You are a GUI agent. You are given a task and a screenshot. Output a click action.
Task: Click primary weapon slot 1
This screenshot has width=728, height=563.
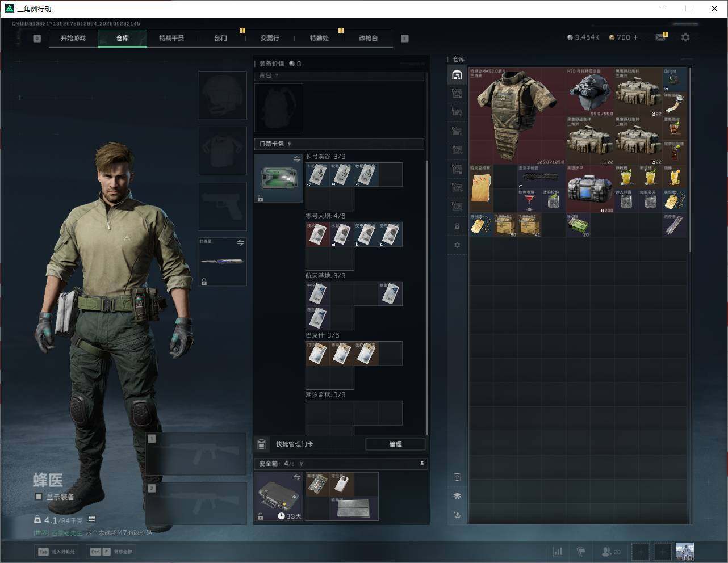tap(196, 454)
